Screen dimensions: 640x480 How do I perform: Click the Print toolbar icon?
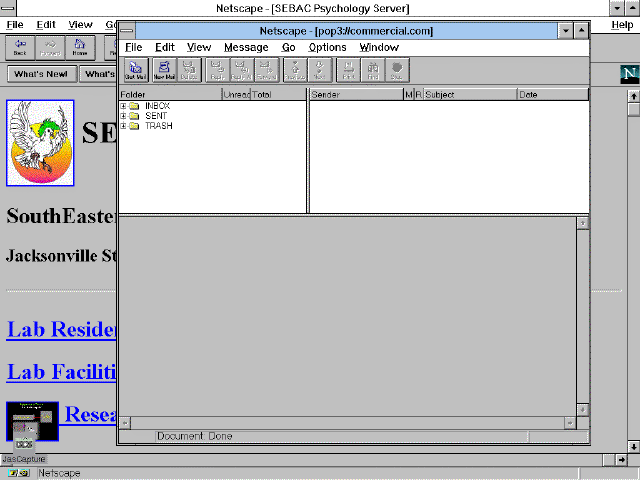348,70
